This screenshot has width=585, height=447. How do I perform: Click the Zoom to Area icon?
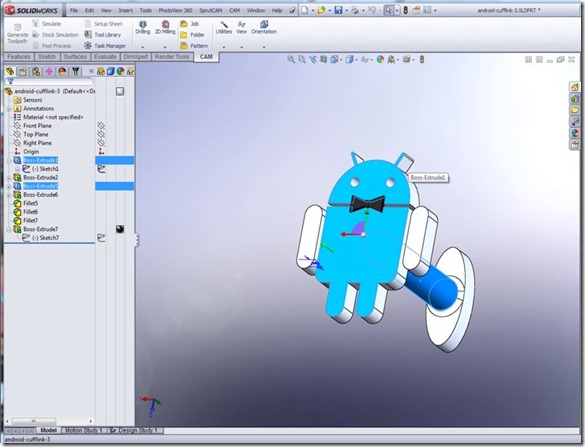[302, 59]
